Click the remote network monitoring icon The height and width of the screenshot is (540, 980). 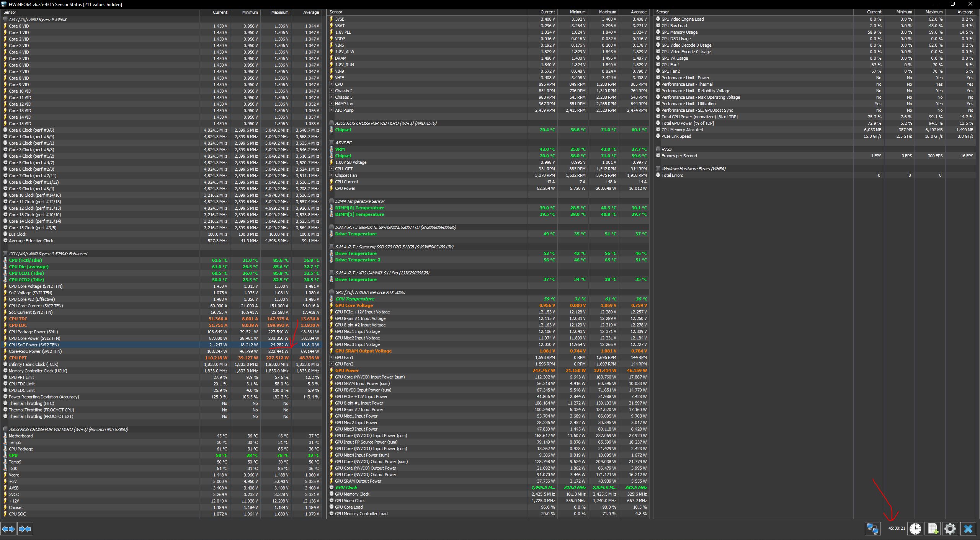[x=872, y=529]
